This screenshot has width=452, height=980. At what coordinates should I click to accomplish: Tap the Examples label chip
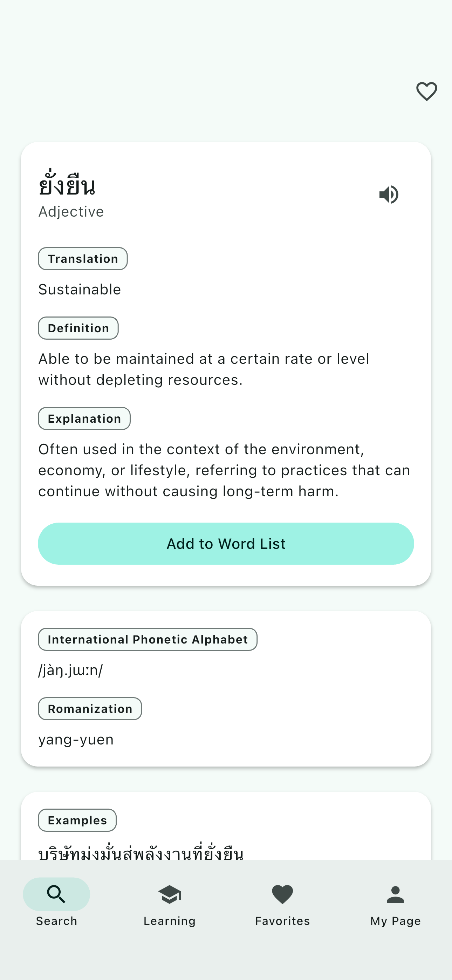pos(77,820)
